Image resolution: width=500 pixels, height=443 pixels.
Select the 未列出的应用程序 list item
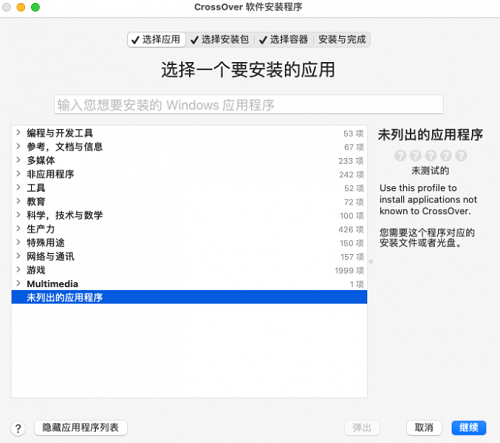189,297
